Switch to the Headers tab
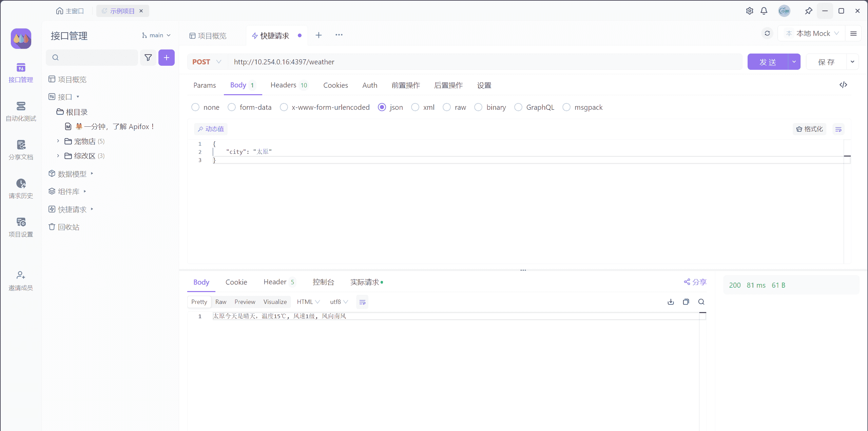 [x=284, y=85]
